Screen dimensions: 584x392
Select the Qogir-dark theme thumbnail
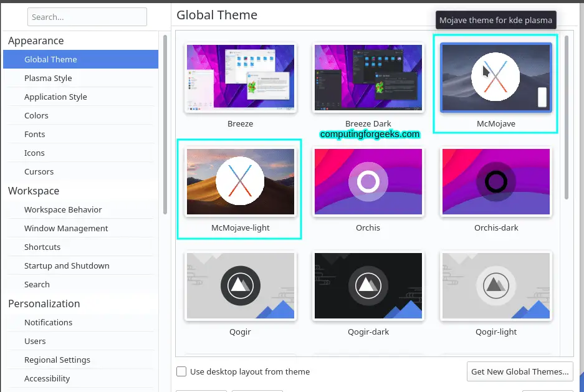pos(368,285)
